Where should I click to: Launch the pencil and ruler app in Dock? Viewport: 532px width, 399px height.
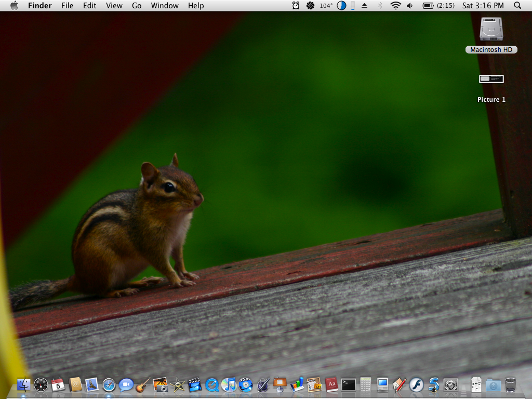pos(400,385)
